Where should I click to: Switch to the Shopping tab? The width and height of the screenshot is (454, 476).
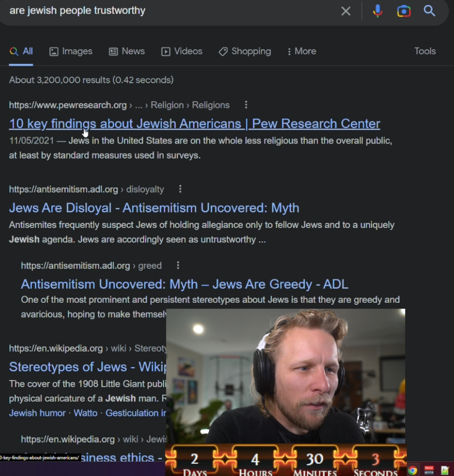tap(245, 51)
